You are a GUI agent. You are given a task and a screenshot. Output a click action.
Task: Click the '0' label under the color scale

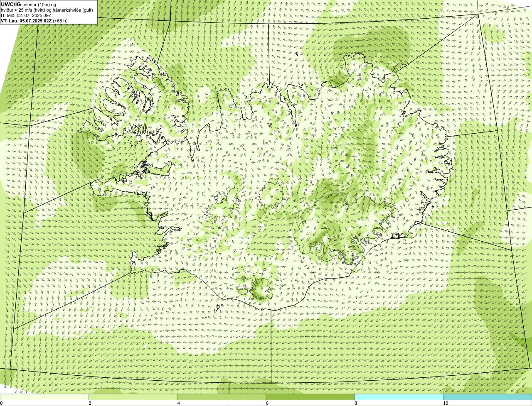(x=1, y=403)
